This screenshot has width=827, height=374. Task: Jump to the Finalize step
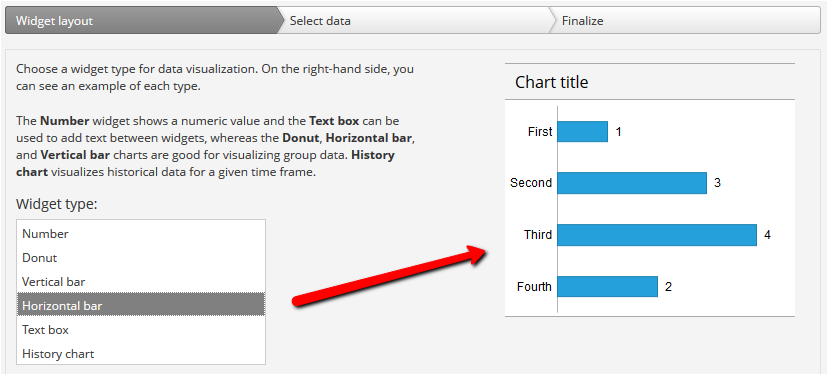click(x=686, y=21)
